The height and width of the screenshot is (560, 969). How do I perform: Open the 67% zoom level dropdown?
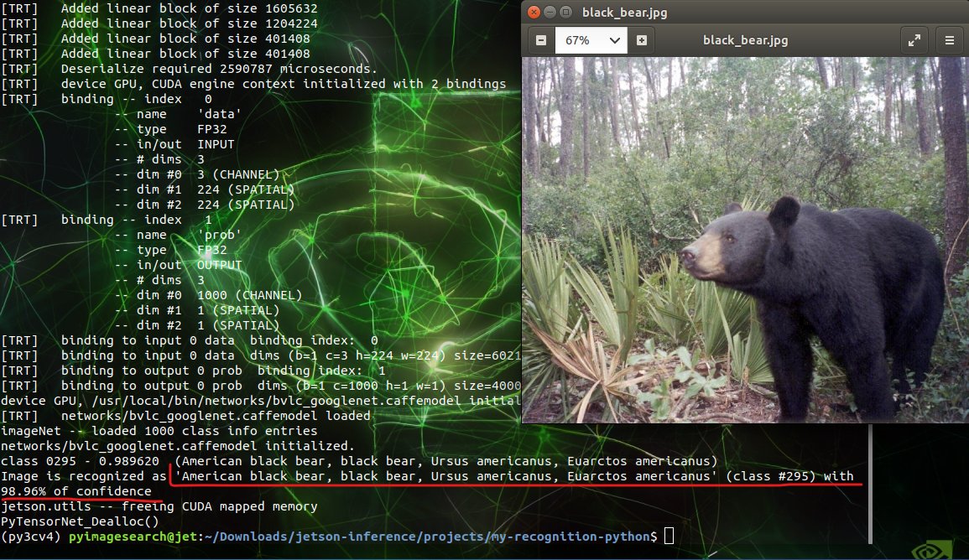(x=591, y=40)
